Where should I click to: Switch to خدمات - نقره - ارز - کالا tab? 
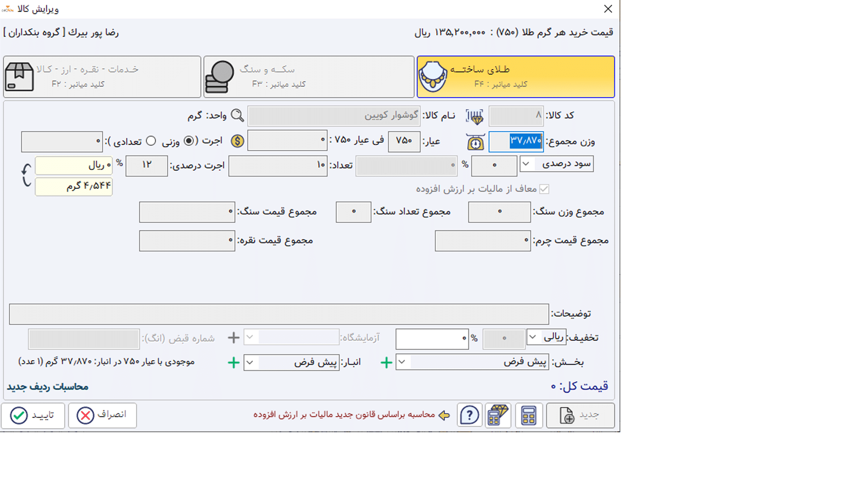(x=102, y=77)
